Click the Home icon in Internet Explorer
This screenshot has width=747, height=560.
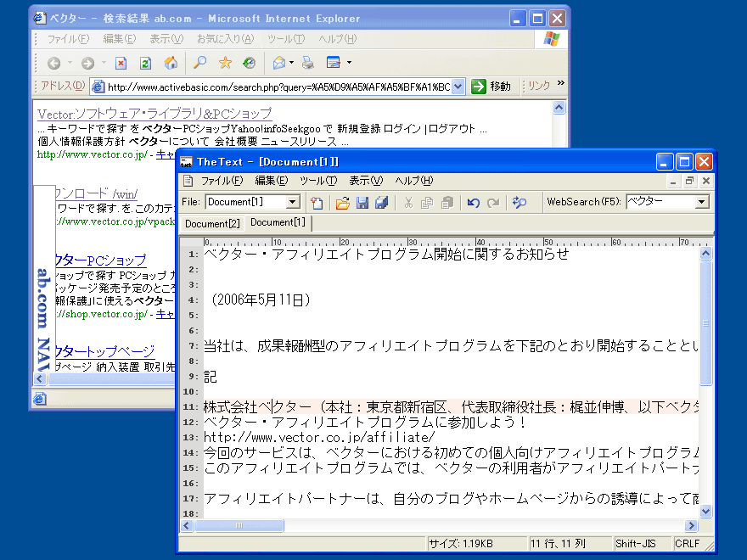point(171,63)
